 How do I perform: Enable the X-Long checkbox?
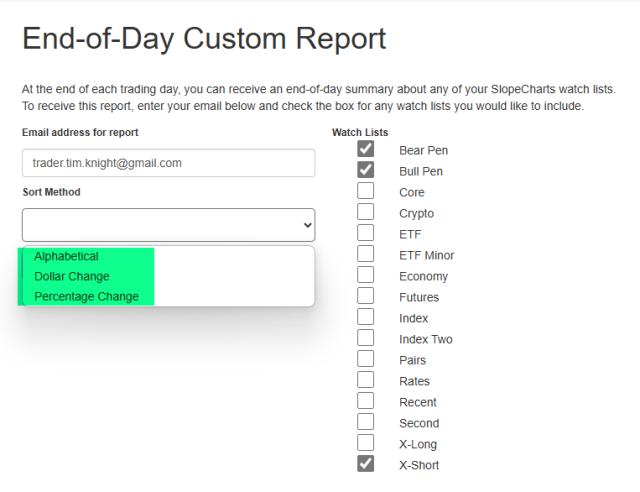tap(366, 444)
